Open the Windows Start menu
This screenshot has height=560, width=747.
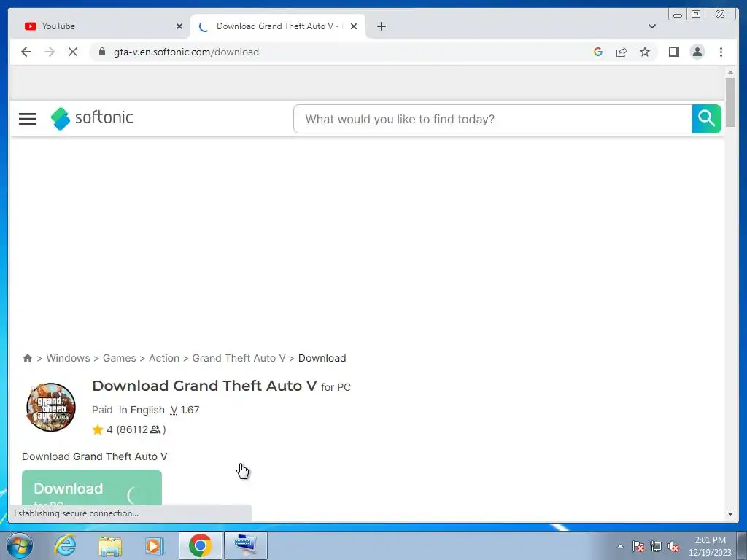point(20,545)
